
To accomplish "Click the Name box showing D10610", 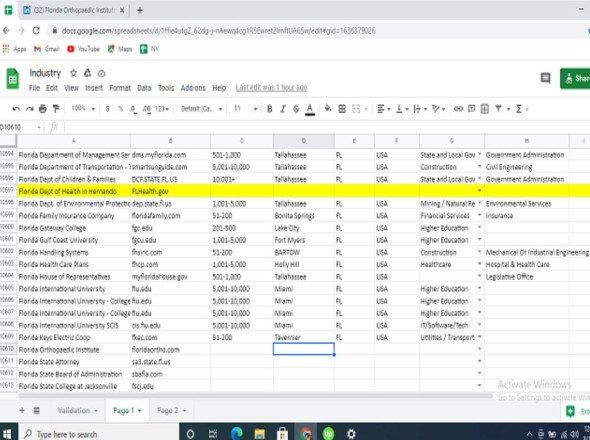I will 19,127.
